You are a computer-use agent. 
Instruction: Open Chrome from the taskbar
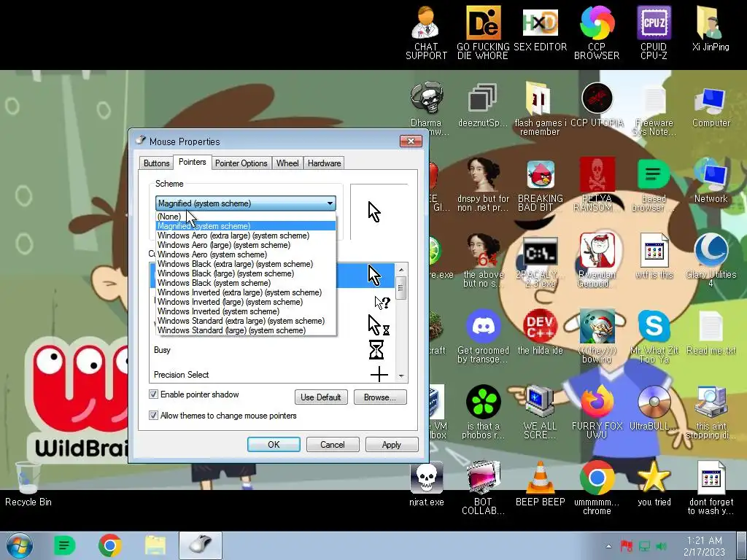(109, 545)
